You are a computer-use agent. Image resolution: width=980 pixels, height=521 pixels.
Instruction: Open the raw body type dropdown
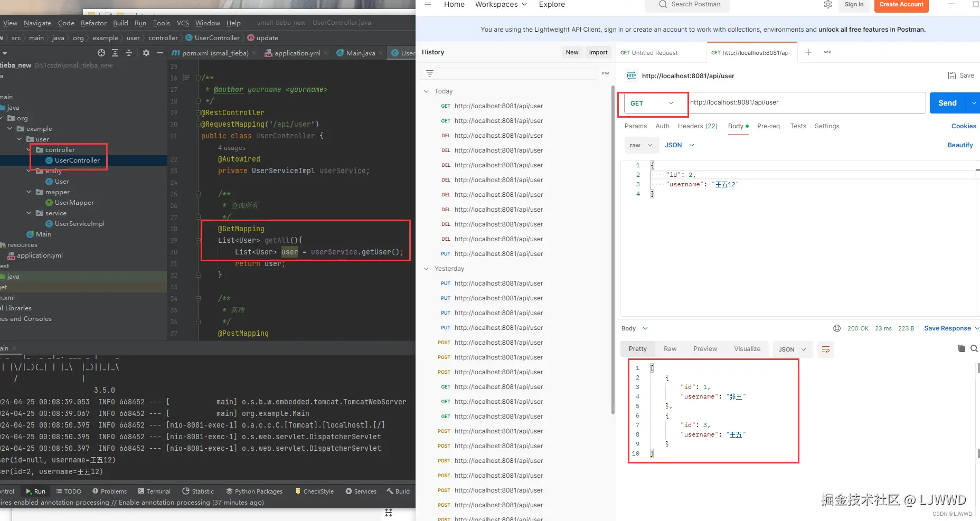(641, 145)
